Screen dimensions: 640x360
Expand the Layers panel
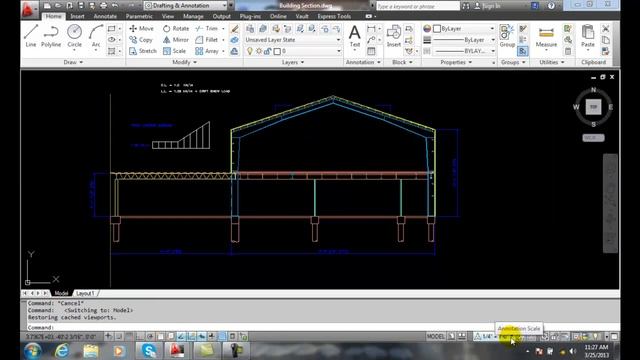tap(293, 62)
